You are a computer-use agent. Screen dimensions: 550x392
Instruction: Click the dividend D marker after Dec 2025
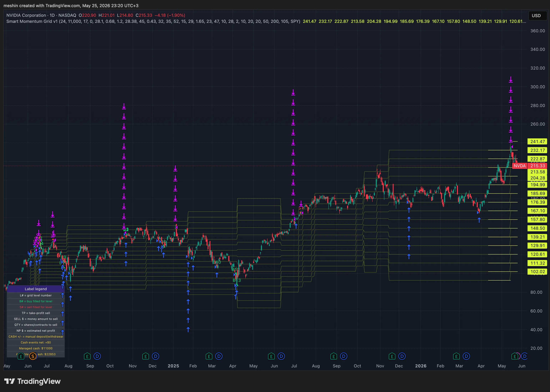[402, 356]
